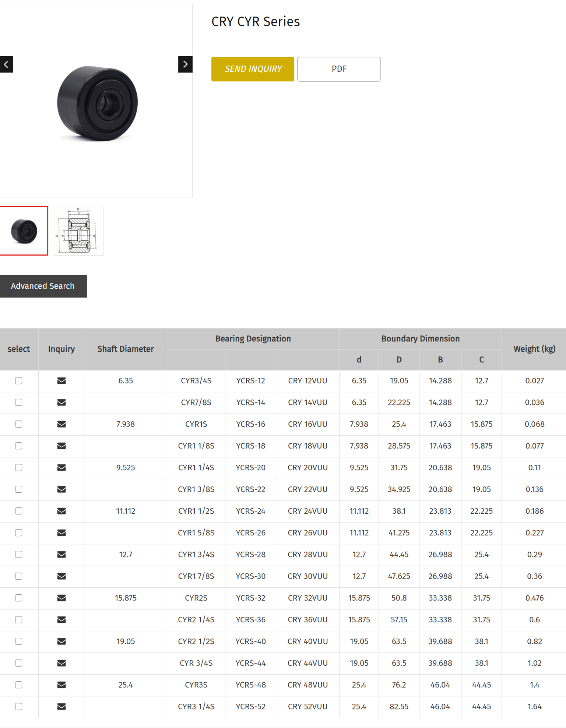Image resolution: width=566 pixels, height=728 pixels.
Task: Click inquiry envelope icon for CYR3/4S row
Action: click(x=61, y=381)
